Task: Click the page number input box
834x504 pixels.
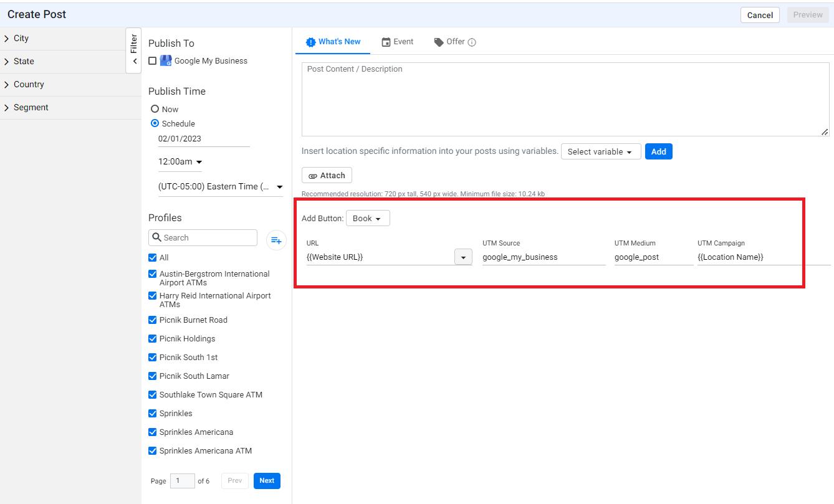Action: pyautogui.click(x=183, y=481)
